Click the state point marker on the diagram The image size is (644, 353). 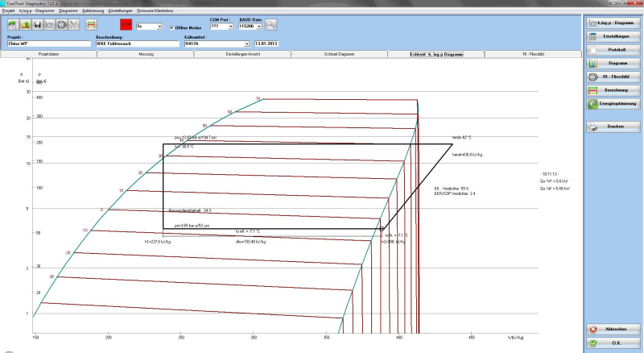(382, 228)
